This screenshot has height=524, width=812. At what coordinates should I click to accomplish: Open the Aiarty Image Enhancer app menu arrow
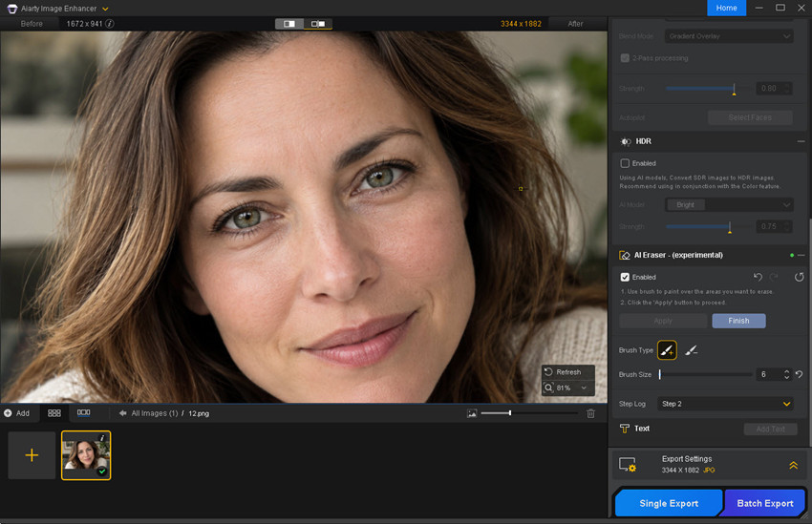pyautogui.click(x=106, y=9)
